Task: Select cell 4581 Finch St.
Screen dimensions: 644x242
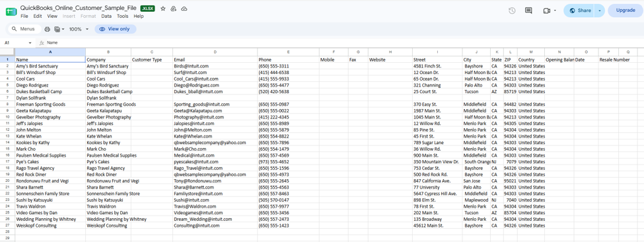Action: click(x=437, y=66)
